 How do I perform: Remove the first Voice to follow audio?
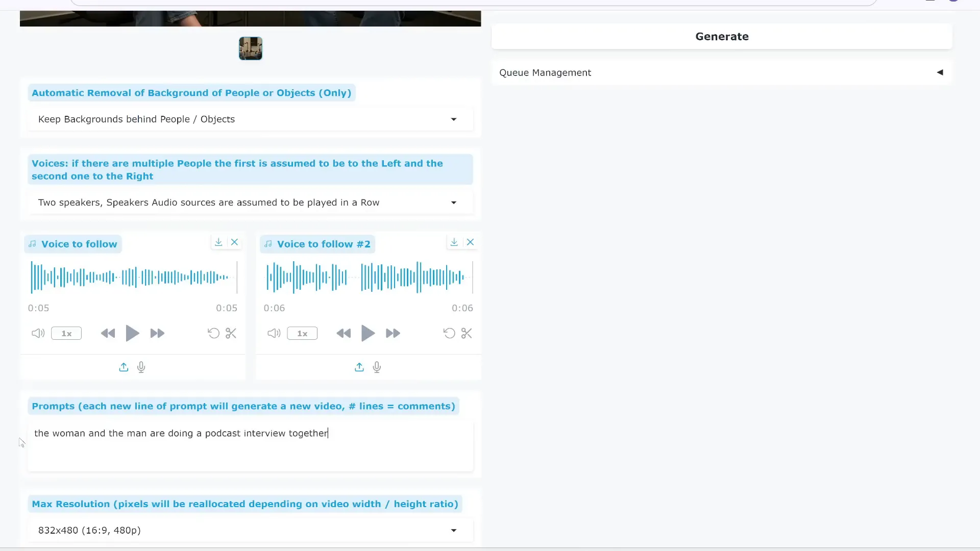pyautogui.click(x=235, y=242)
